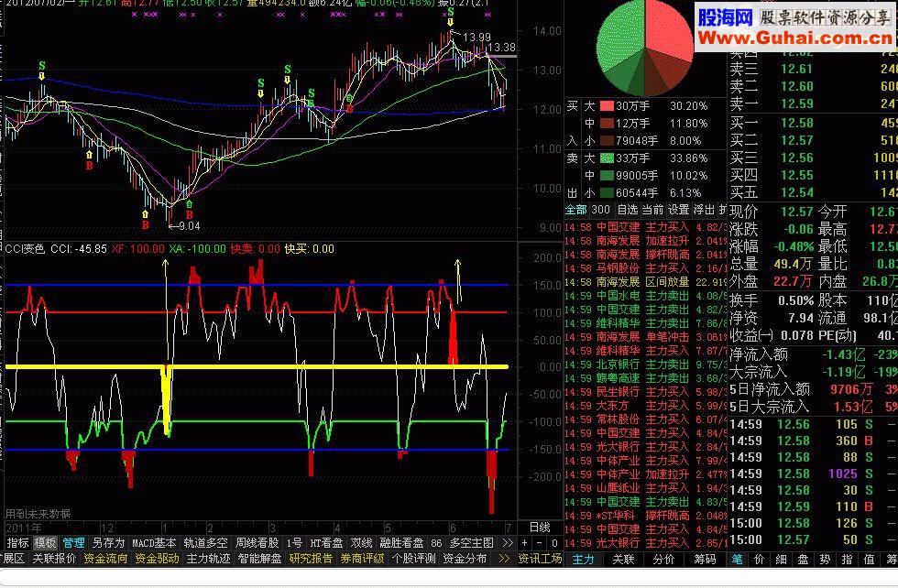Switch to the 筹码 tab at the bottom

click(x=705, y=560)
